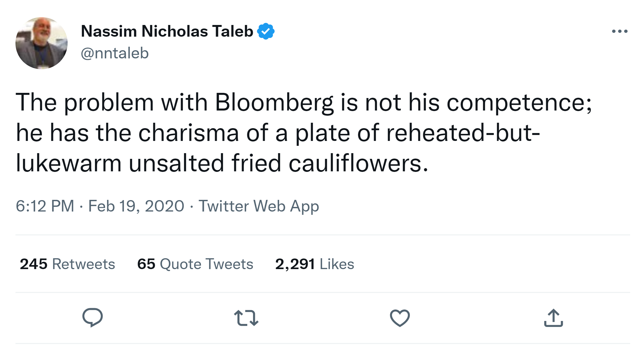Screen dimensions: 644x353
Task: Like the tweet with the heart icon
Action: pos(400,318)
